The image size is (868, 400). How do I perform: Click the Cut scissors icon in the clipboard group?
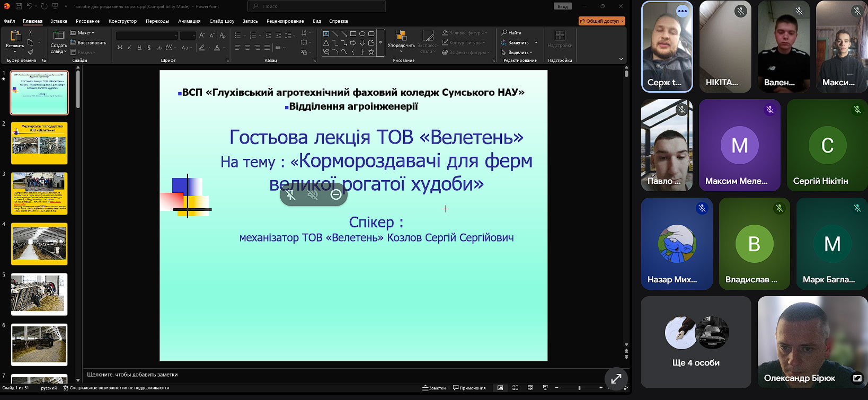[x=30, y=33]
